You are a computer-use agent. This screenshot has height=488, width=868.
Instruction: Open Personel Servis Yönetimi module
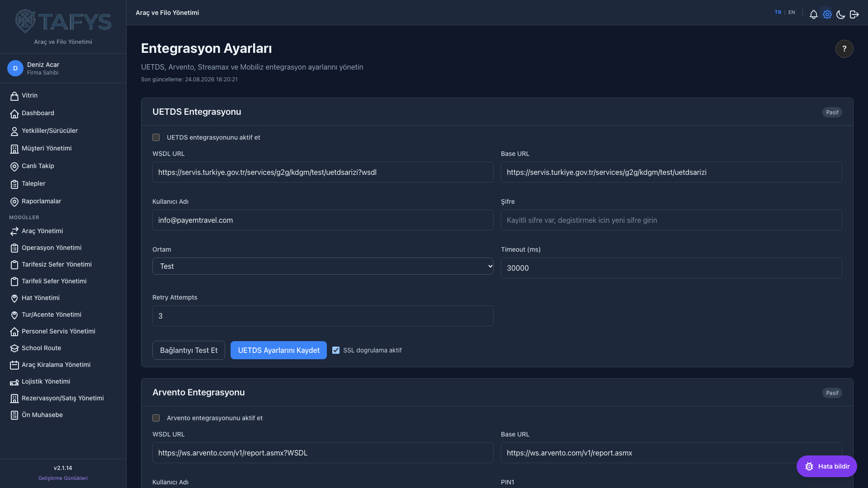[63, 331]
